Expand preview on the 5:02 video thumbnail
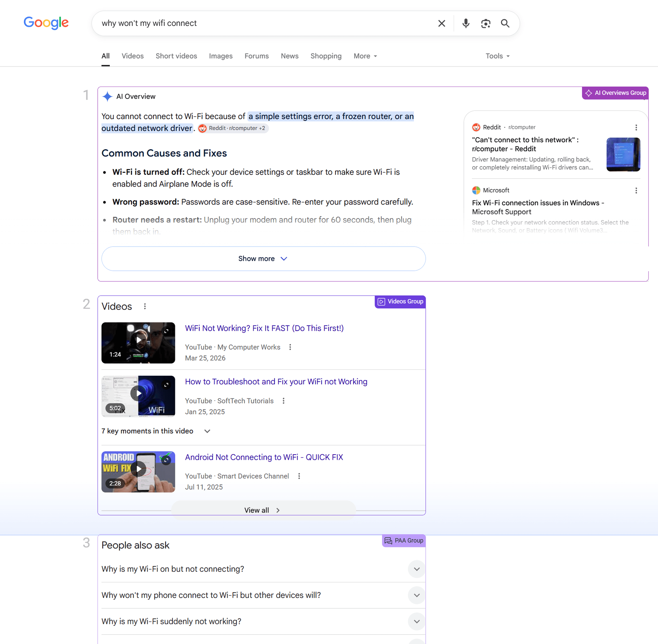658x644 pixels. tap(167, 385)
